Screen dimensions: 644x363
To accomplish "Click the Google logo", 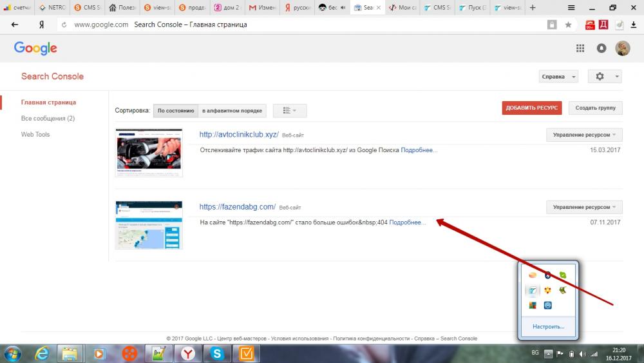I will pos(35,48).
